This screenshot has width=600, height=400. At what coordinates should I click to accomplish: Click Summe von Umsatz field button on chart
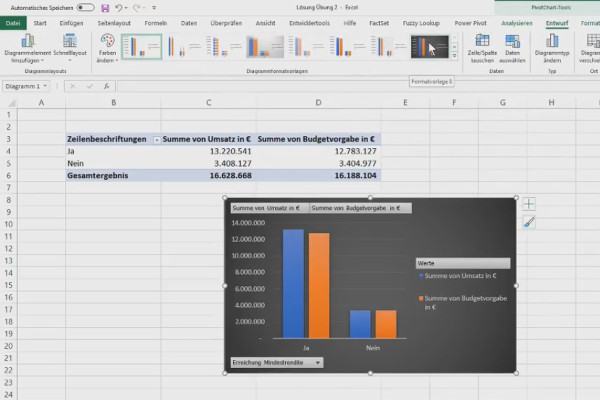click(x=270, y=208)
